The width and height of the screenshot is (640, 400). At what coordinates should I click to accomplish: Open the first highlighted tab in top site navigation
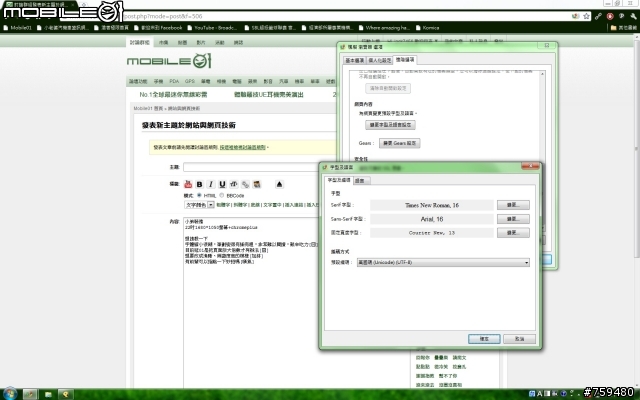[140, 42]
